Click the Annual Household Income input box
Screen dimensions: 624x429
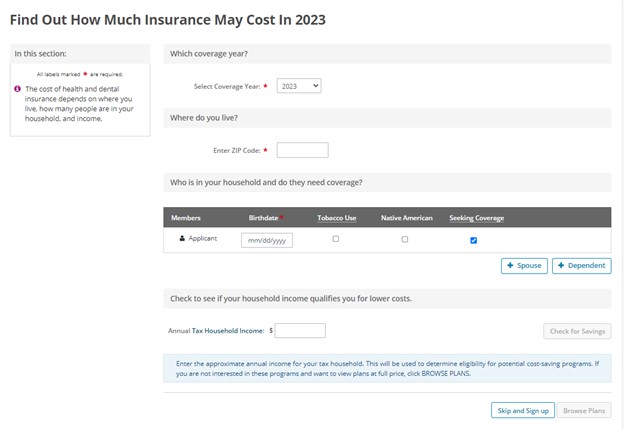300,331
